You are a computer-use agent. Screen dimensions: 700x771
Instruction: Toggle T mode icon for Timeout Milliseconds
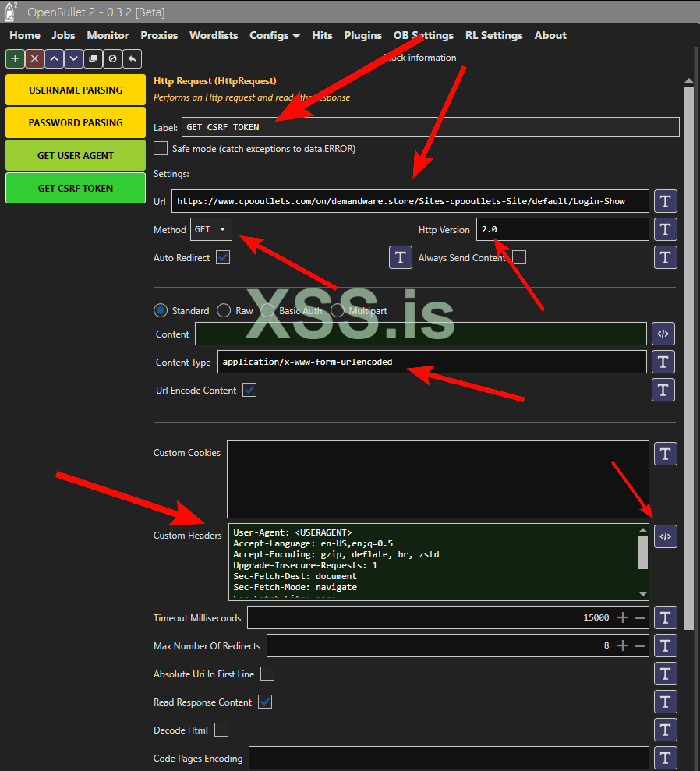click(x=665, y=617)
